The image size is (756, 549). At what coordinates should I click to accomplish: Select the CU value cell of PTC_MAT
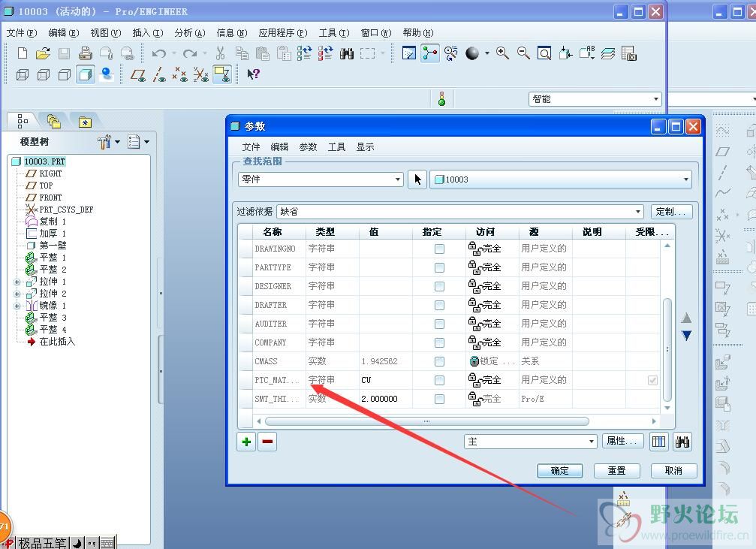point(386,380)
